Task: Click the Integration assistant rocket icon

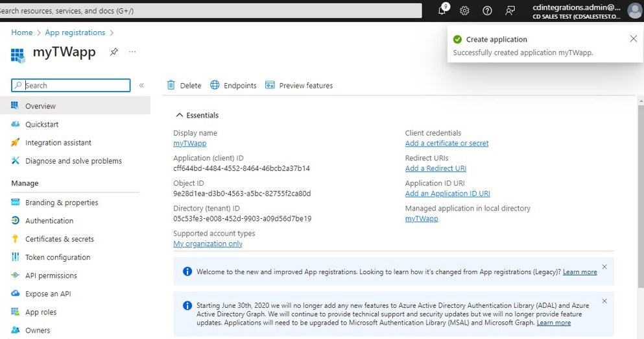Action: tap(15, 142)
